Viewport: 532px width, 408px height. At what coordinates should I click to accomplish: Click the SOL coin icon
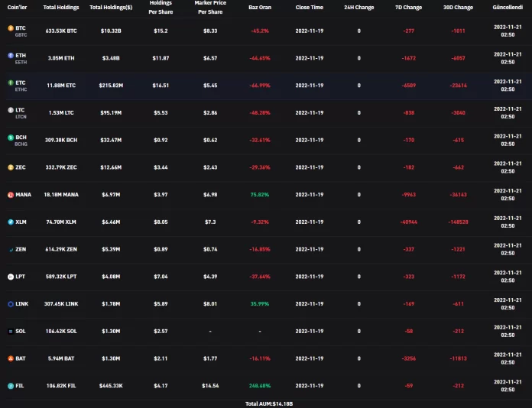10,332
